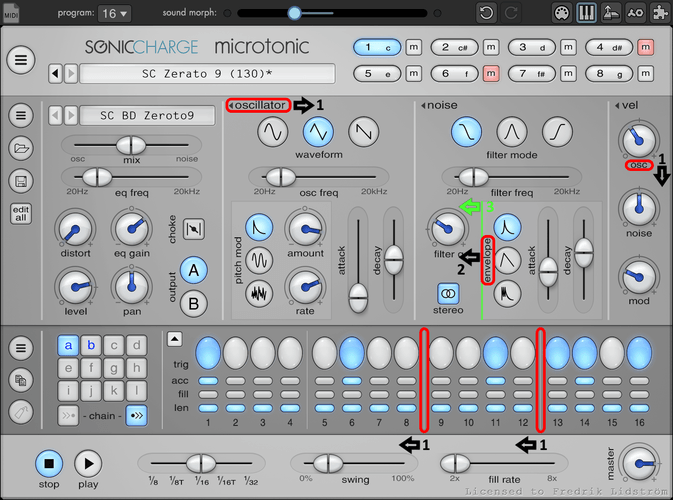
Task: Select noise pitch mod mode
Action: (259, 293)
